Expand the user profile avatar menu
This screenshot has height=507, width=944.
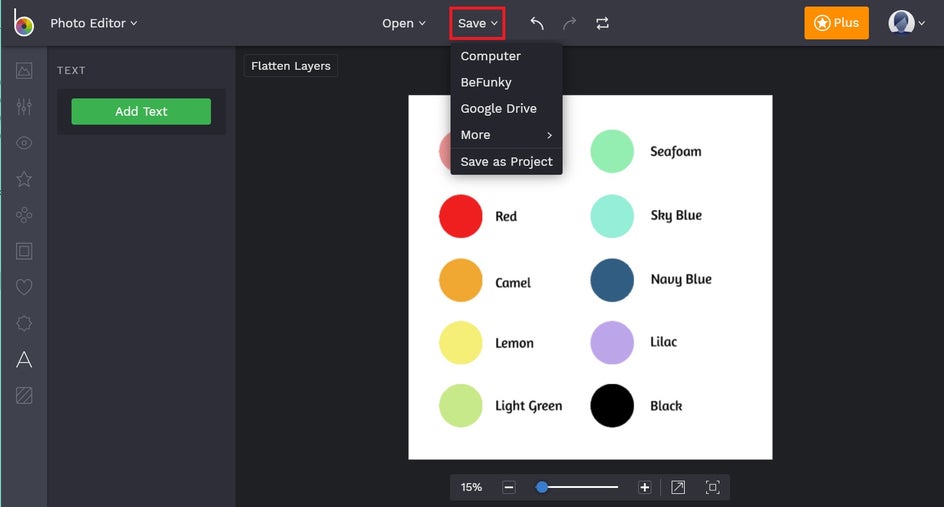coord(907,23)
